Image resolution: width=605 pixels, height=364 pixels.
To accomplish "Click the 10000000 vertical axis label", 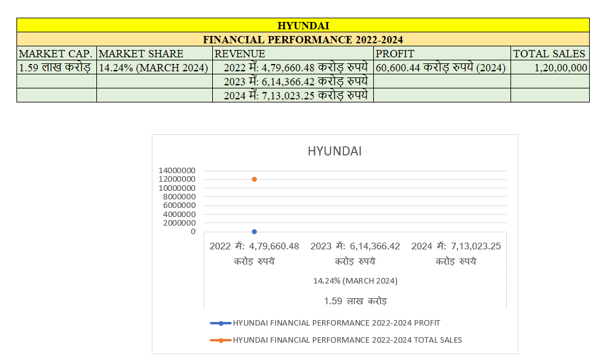I will [x=177, y=188].
